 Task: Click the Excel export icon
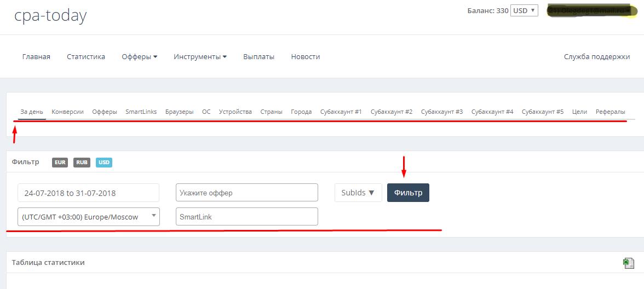coord(628,263)
